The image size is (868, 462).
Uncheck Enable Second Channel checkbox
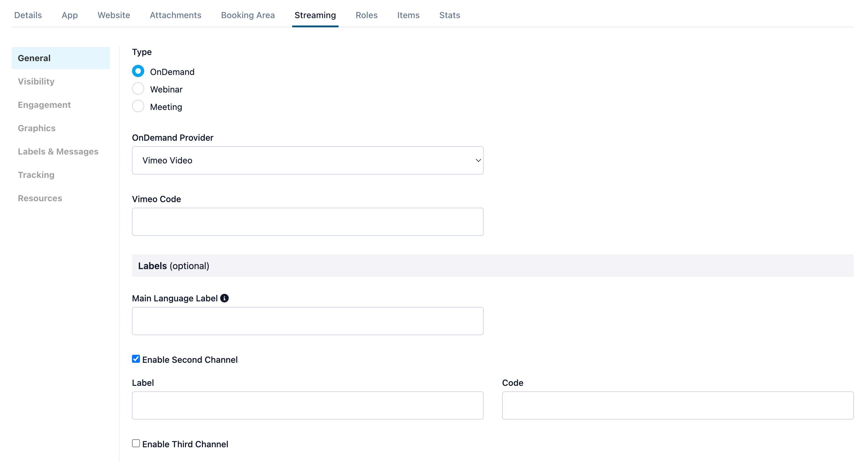point(136,359)
